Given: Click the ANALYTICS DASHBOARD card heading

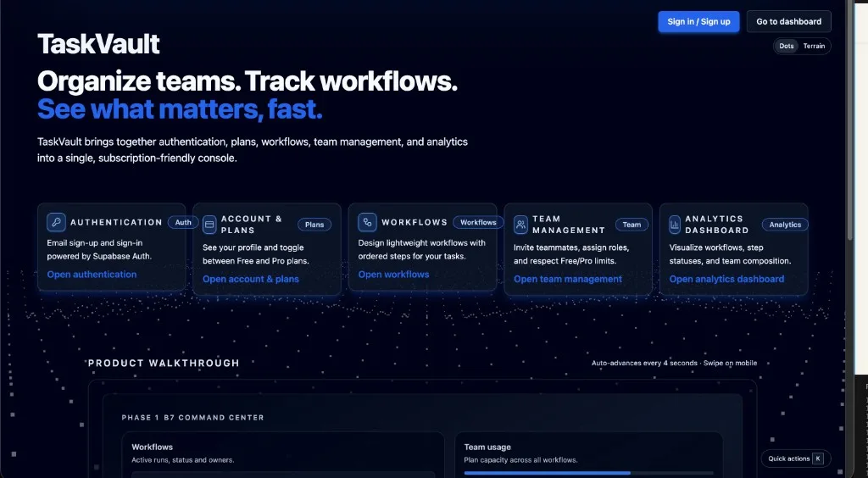Looking at the screenshot, I should (x=717, y=225).
